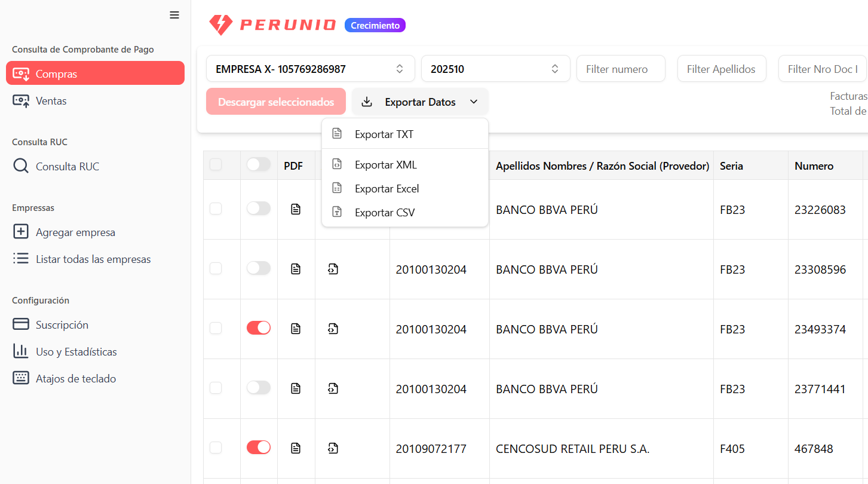Image resolution: width=868 pixels, height=484 pixels.
Task: Open the Ventas section
Action: point(51,100)
